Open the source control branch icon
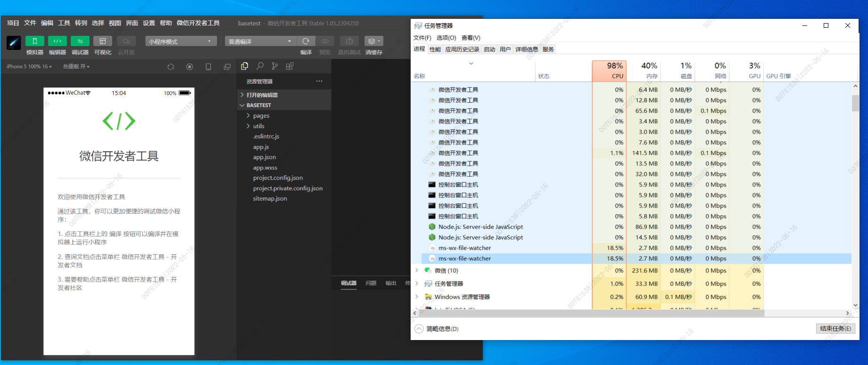This screenshot has width=868, height=365. (275, 66)
